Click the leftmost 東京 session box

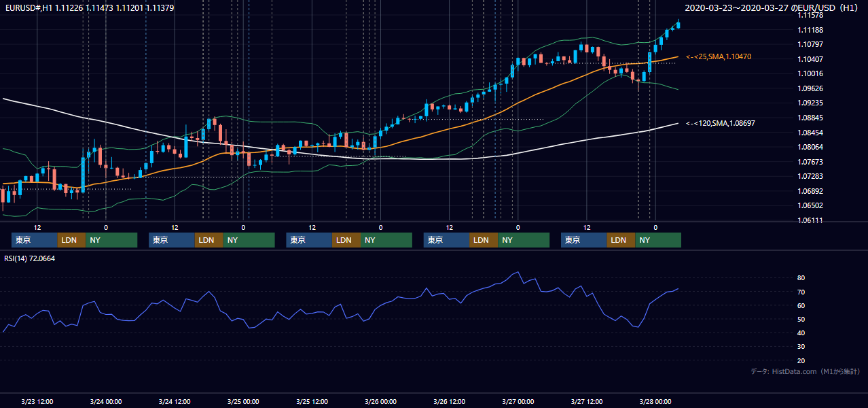(35, 240)
